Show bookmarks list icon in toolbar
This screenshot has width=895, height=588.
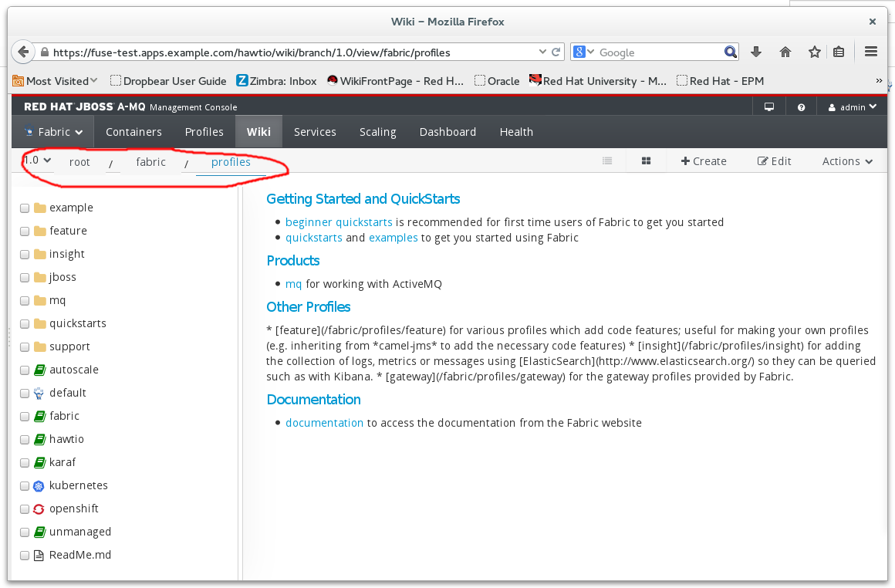point(839,52)
